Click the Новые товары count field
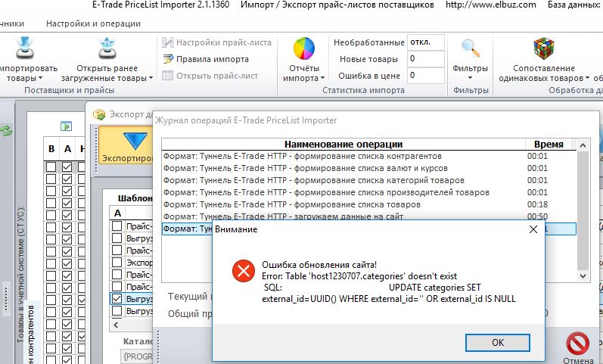 pos(426,59)
